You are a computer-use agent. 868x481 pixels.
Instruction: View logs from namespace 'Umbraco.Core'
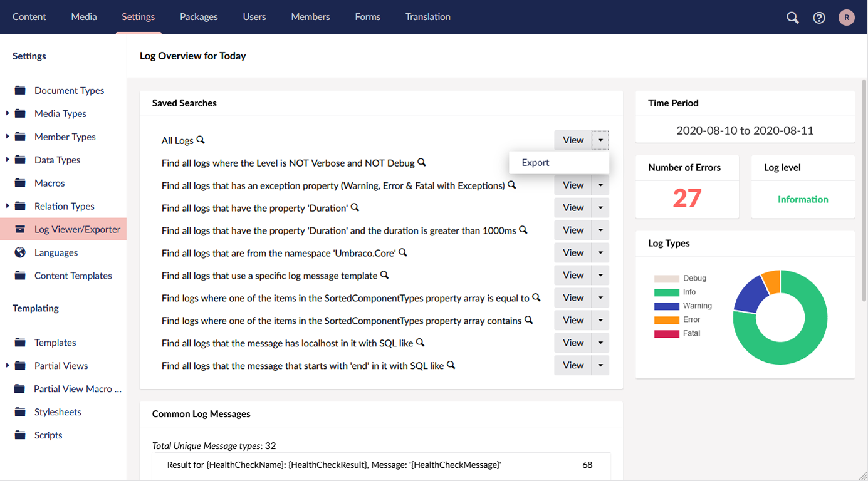573,252
